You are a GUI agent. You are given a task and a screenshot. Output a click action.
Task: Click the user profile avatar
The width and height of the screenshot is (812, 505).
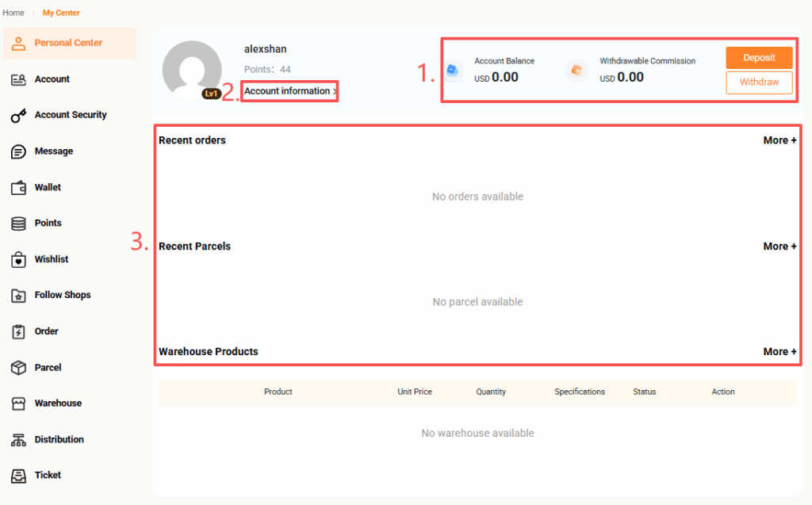[192, 70]
